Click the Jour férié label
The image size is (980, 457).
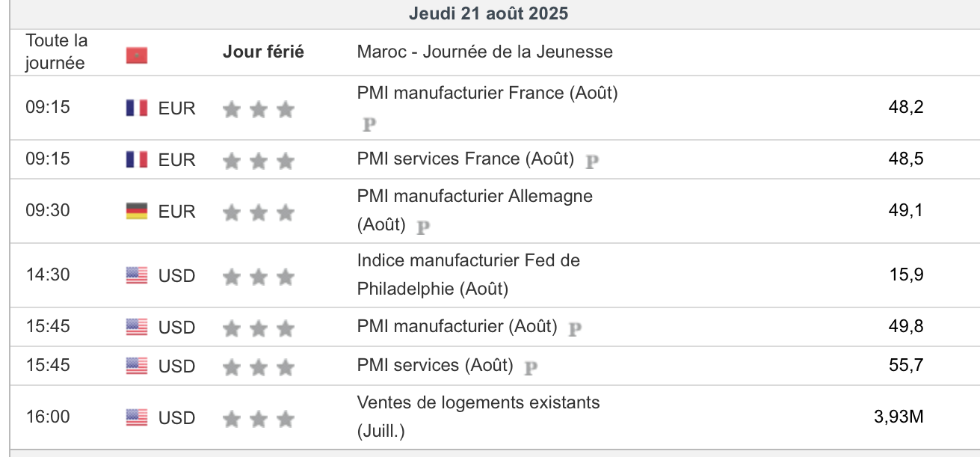[263, 52]
